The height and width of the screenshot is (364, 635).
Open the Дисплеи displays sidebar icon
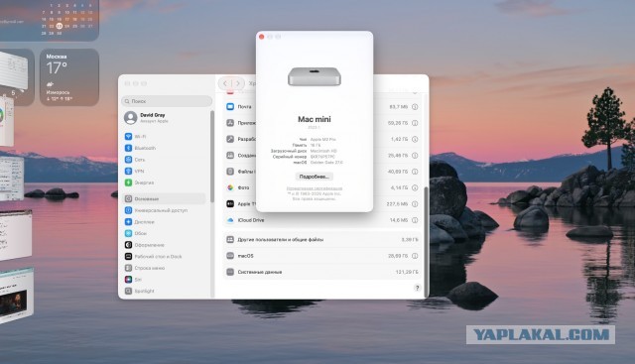(x=128, y=222)
